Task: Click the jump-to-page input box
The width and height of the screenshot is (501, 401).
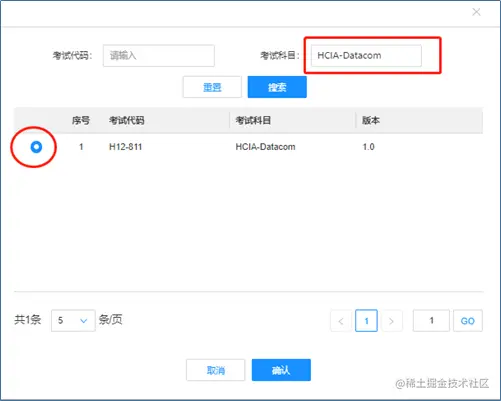Action: click(x=431, y=321)
